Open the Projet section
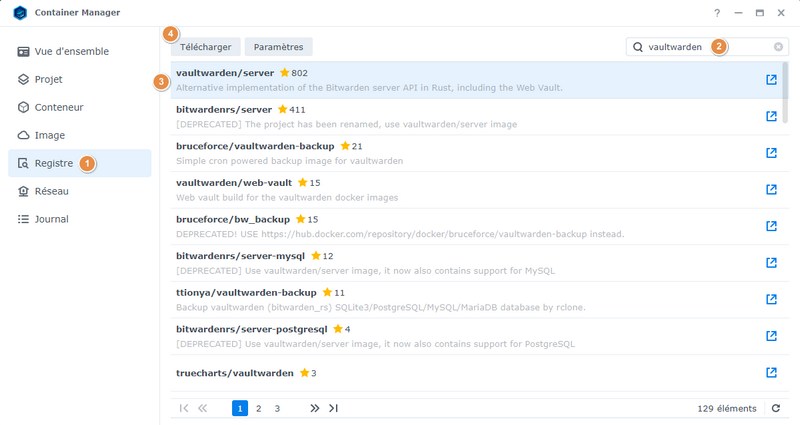Image resolution: width=800 pixels, height=425 pixels. 80,80
